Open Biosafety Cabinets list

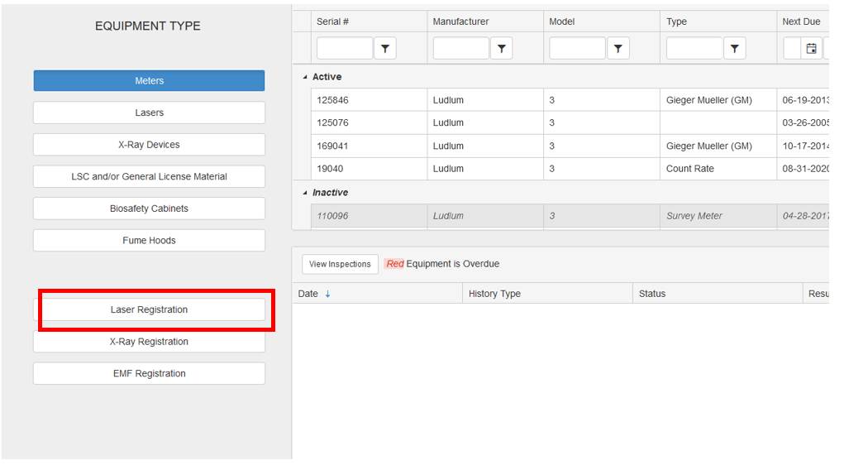tap(149, 209)
